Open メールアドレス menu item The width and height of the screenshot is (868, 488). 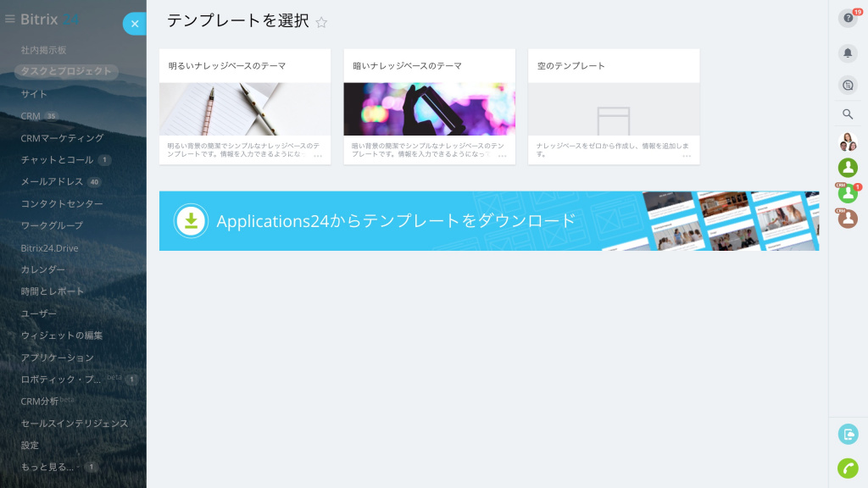[60, 182]
